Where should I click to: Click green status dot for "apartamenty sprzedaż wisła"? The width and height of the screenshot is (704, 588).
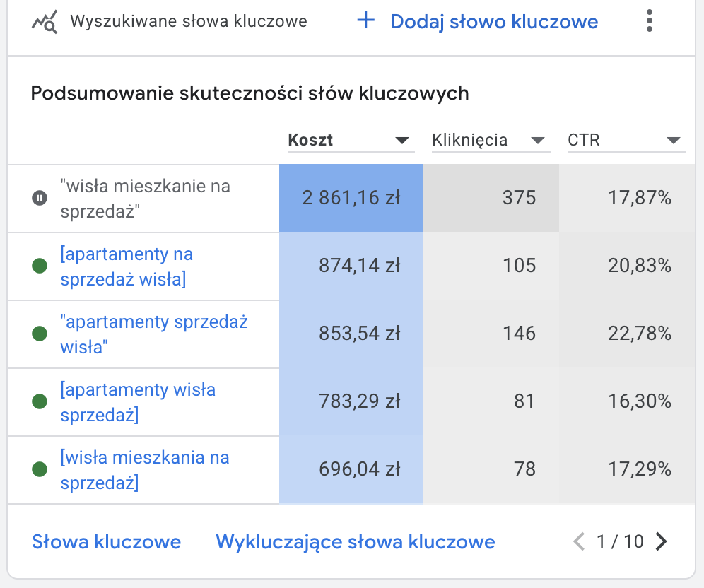(x=40, y=334)
